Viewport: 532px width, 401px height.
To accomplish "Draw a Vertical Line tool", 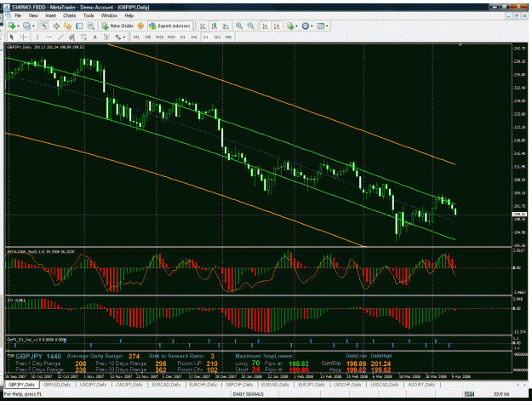I will [37, 37].
